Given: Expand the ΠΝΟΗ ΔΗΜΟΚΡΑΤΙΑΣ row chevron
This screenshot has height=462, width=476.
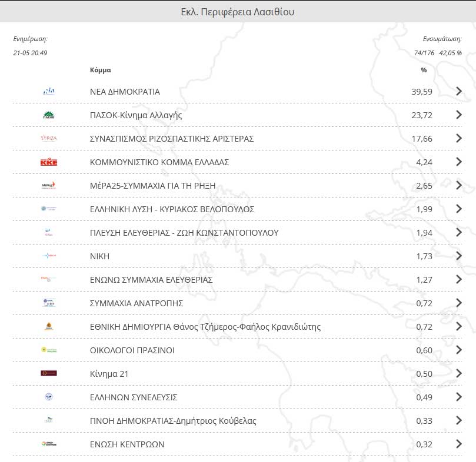Looking at the screenshot, I should click(459, 420).
